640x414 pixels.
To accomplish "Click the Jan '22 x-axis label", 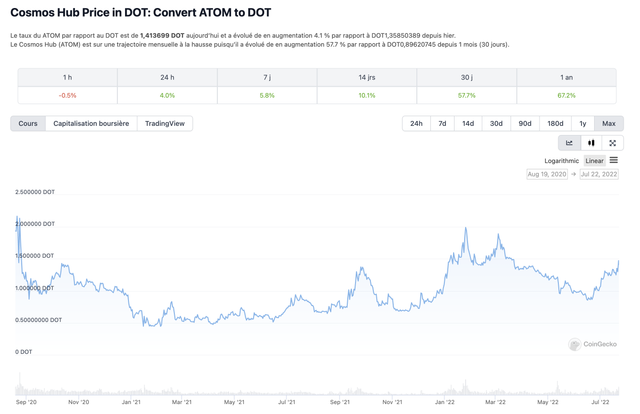I will [x=444, y=402].
